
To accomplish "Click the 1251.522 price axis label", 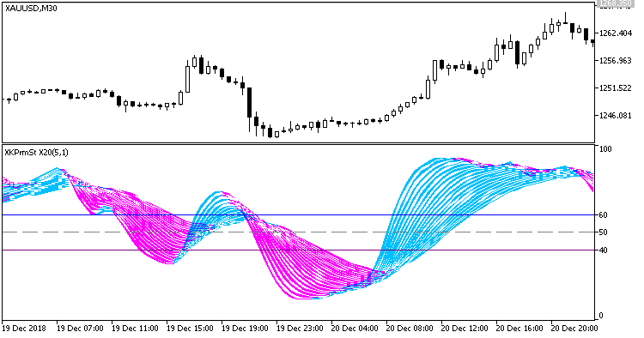I will coord(616,88).
